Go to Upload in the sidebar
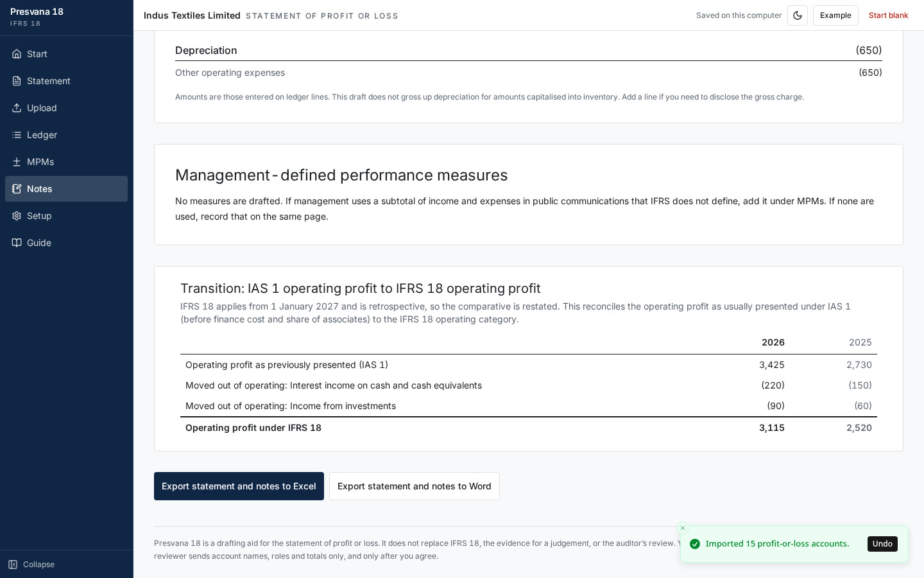Viewport: 924px width, 578px height. (x=66, y=108)
